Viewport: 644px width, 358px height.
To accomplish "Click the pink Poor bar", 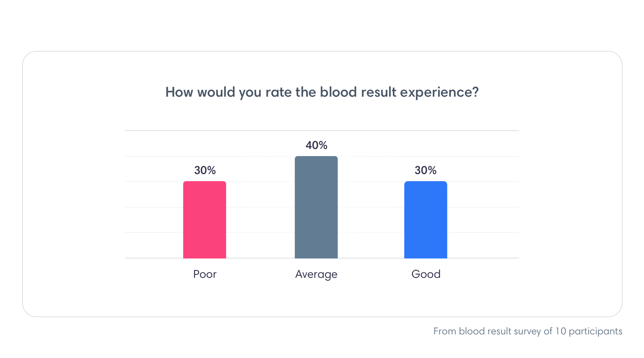I will click(x=205, y=220).
